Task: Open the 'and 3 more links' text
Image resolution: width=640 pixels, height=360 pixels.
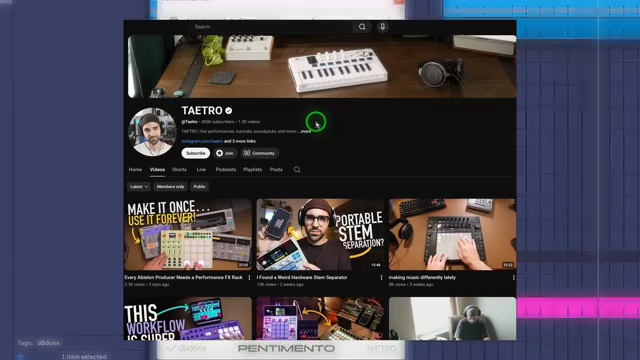Action: coord(240,141)
